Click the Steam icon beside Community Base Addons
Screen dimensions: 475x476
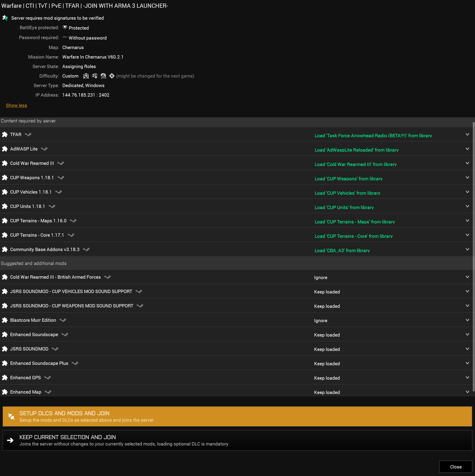[x=86, y=249]
